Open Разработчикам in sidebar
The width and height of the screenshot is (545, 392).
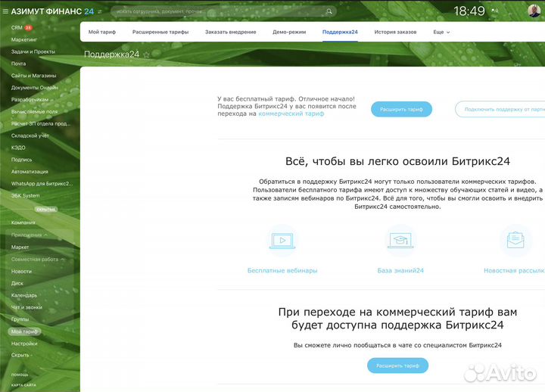pyautogui.click(x=30, y=100)
